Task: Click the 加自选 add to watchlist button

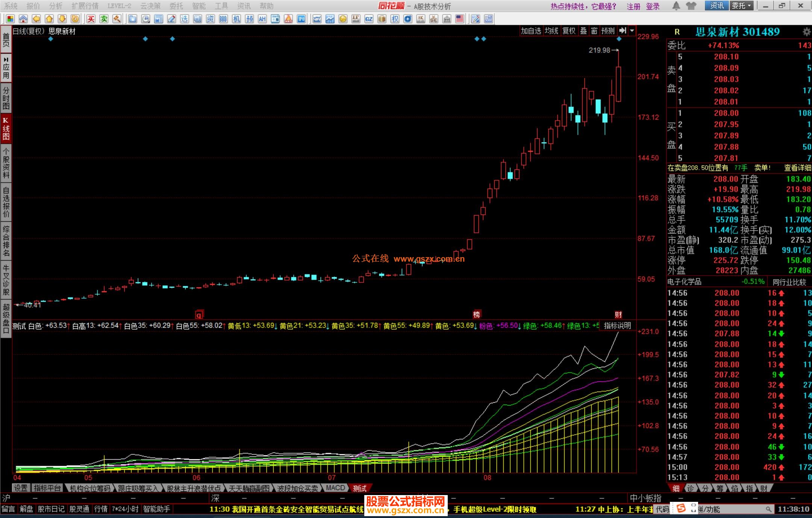Action: click(530, 31)
